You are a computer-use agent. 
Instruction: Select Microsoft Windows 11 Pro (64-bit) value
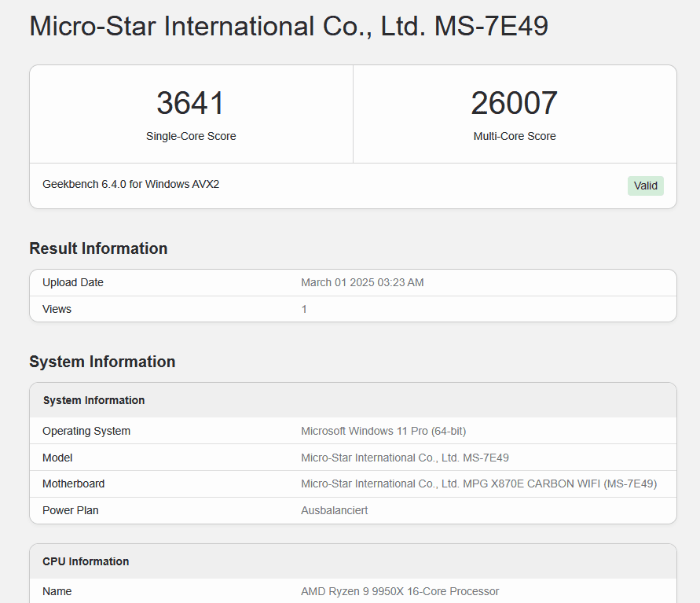click(383, 431)
